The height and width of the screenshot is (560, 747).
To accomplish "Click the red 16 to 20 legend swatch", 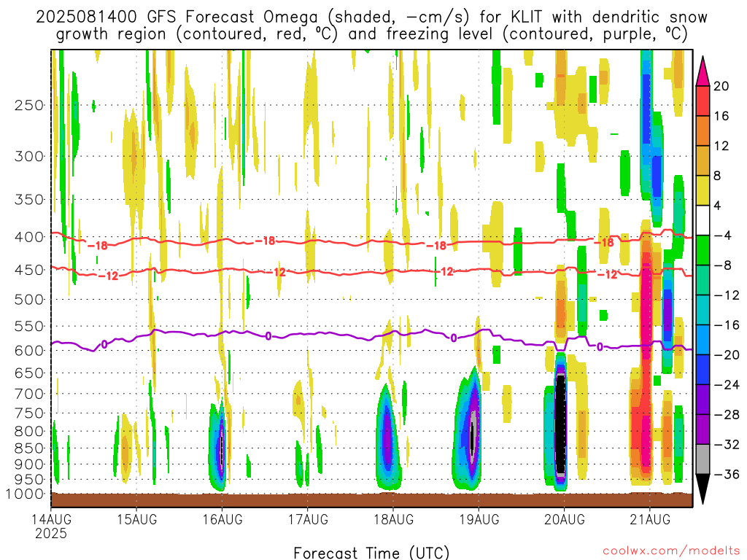I will coord(703,101).
